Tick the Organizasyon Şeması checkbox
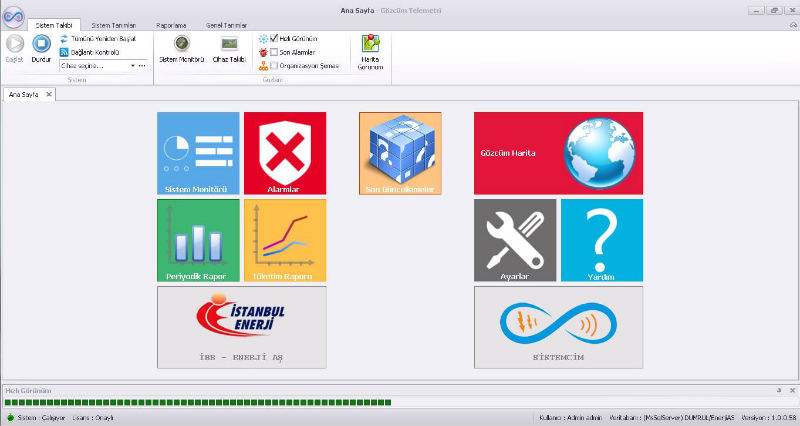The width and height of the screenshot is (800, 426). point(274,65)
